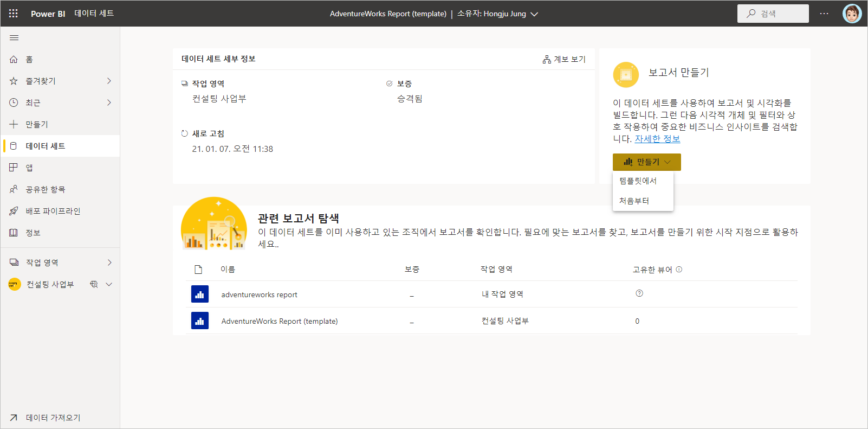Click the lineage view icon
Screen dimensions: 868x429
coord(547,59)
